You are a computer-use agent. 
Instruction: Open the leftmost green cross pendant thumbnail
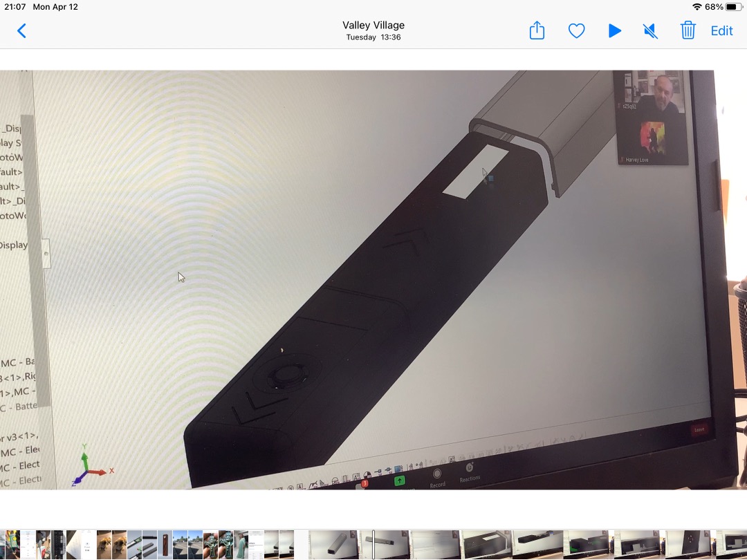[x=210, y=545]
